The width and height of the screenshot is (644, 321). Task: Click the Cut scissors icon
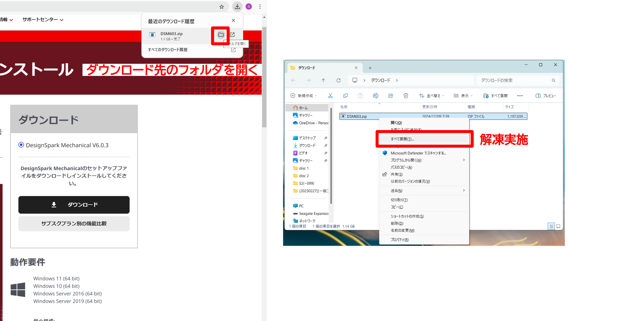[x=330, y=96]
